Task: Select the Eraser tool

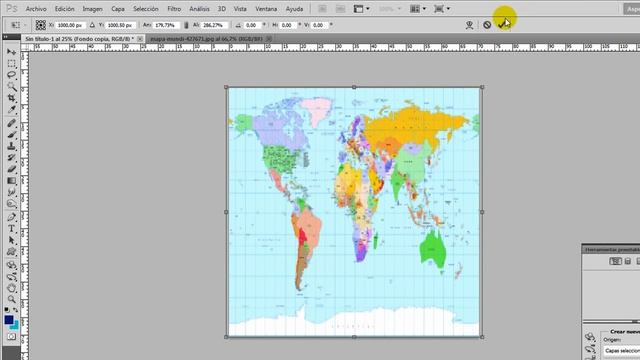Action: click(x=11, y=169)
